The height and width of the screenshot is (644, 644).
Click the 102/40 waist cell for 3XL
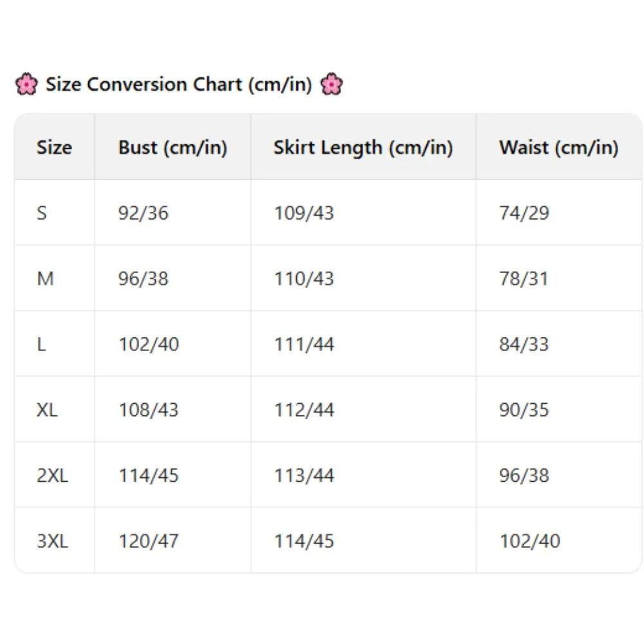[x=529, y=541]
